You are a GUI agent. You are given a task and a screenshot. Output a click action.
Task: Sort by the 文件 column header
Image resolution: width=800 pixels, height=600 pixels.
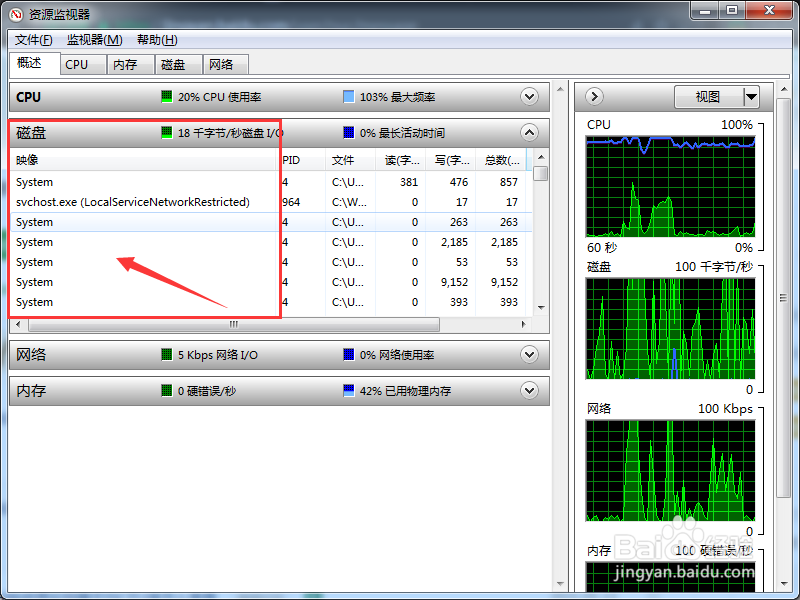[x=351, y=160]
